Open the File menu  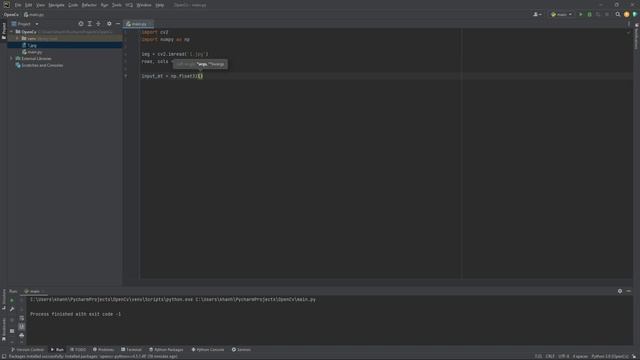18,5
